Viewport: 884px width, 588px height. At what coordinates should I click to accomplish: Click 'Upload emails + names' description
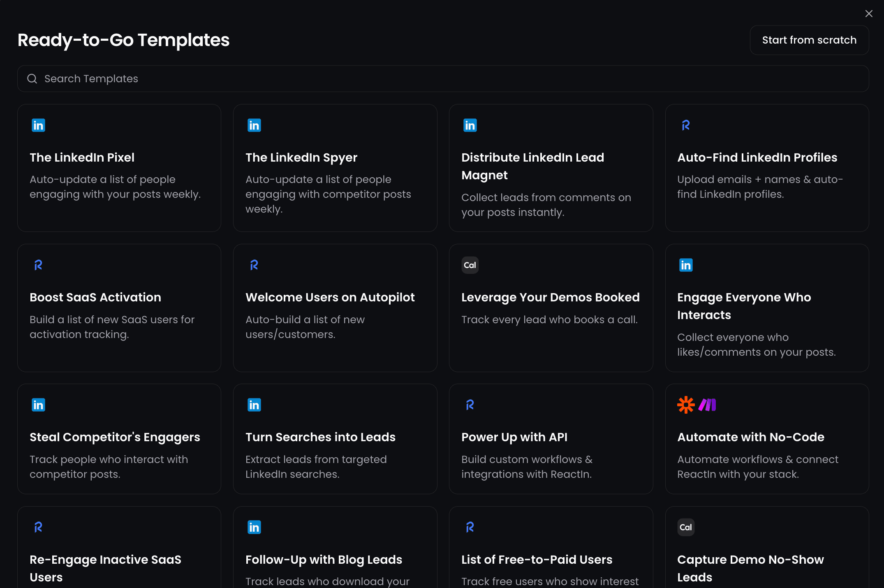tap(760, 187)
